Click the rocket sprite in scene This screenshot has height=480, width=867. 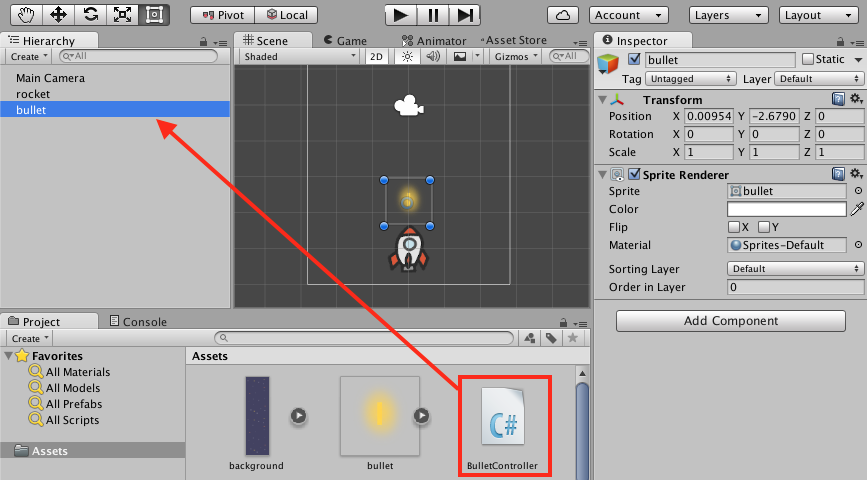point(409,250)
